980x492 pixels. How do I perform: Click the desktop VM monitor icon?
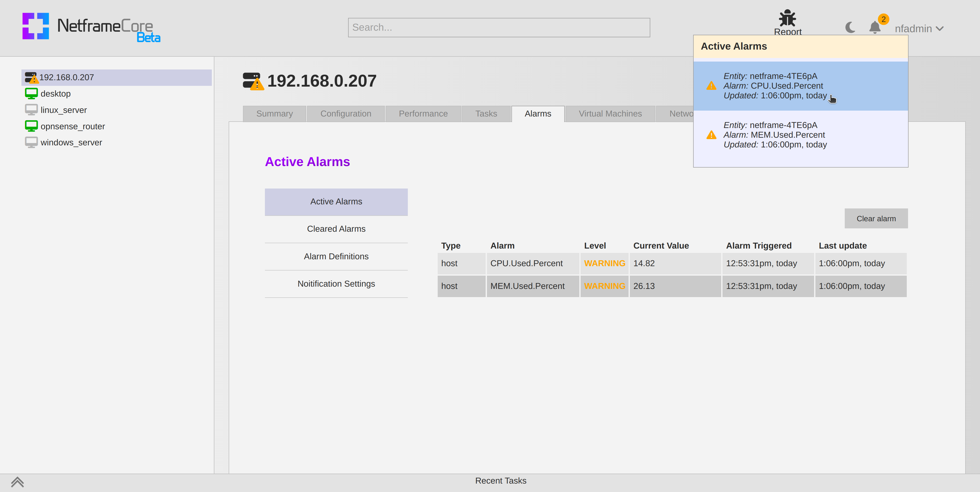point(31,93)
